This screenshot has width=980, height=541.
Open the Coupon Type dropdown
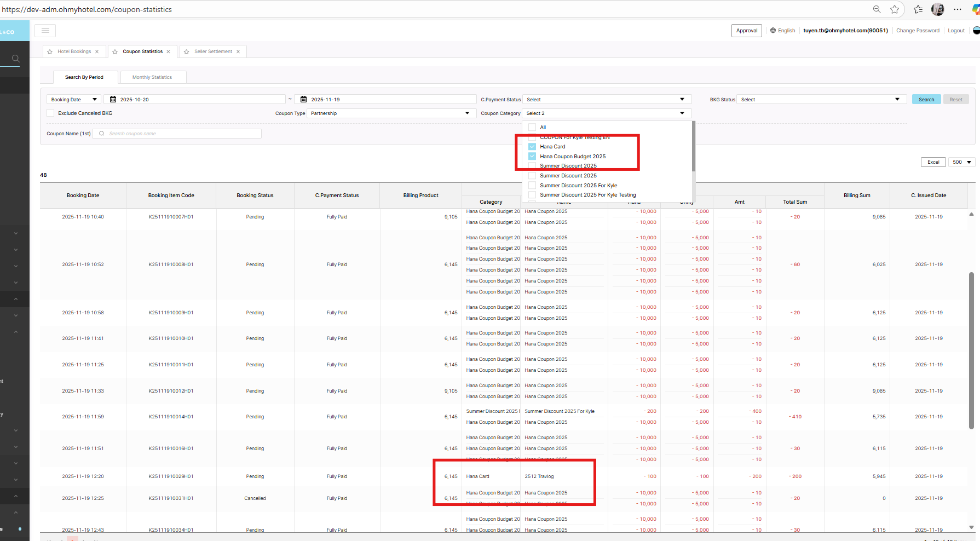click(390, 113)
